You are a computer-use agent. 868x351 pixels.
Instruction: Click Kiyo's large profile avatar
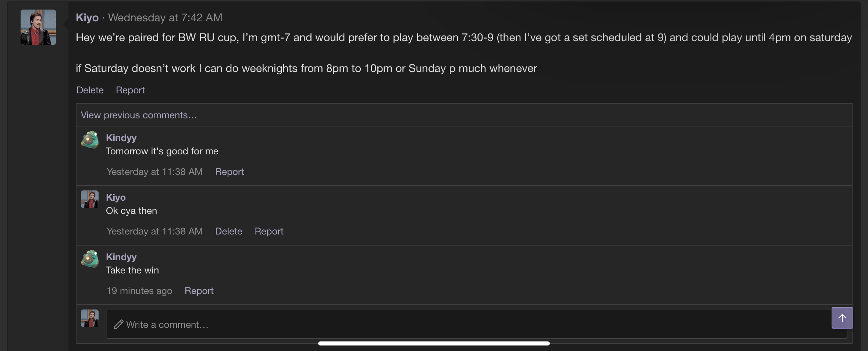coord(38,27)
